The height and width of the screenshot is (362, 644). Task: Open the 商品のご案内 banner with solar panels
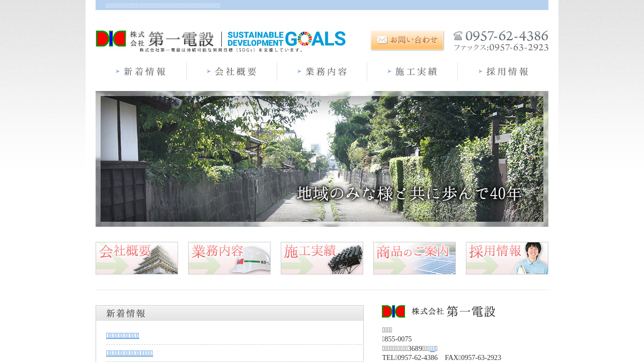(x=415, y=258)
